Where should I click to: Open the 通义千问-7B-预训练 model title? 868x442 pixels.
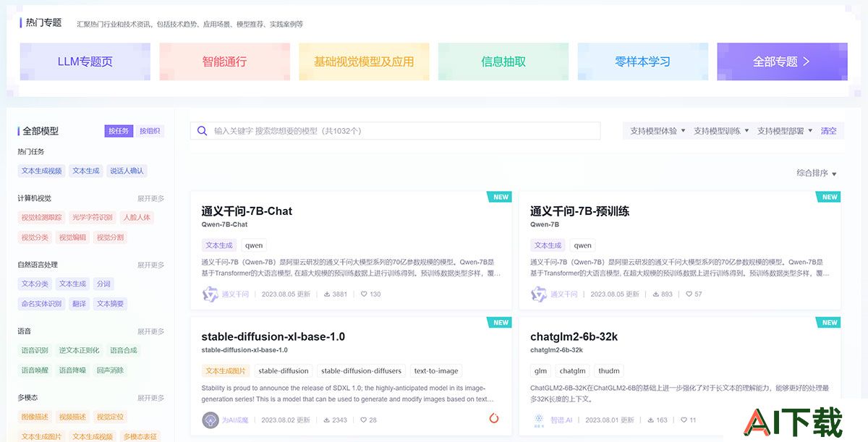[579, 211]
